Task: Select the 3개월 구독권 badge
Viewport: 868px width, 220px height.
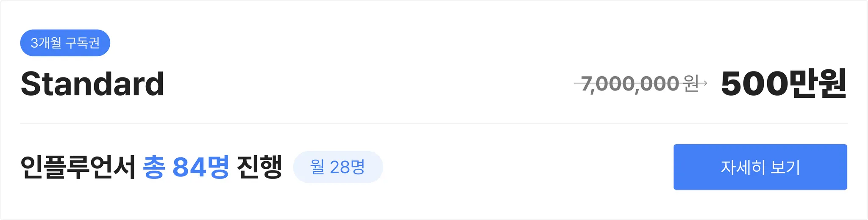Action: (x=65, y=43)
